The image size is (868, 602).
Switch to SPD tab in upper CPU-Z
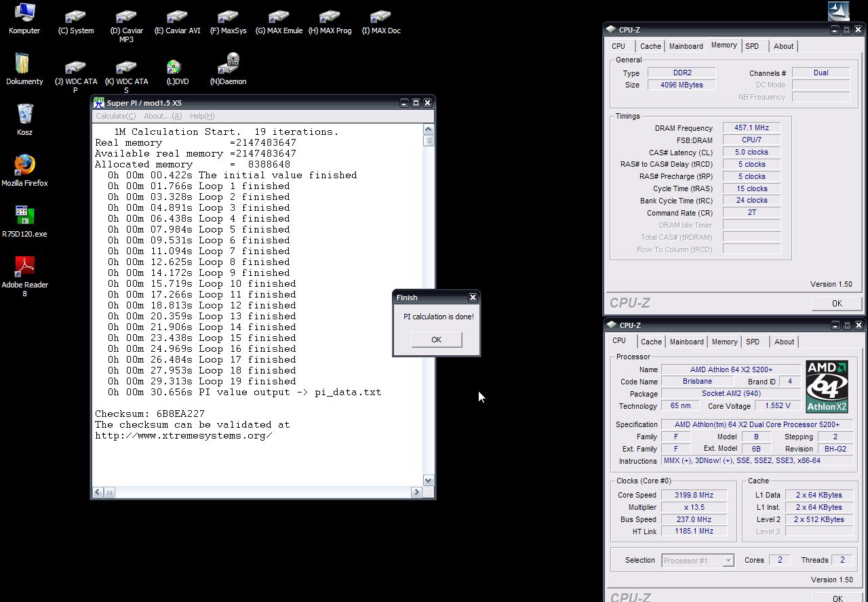click(752, 46)
